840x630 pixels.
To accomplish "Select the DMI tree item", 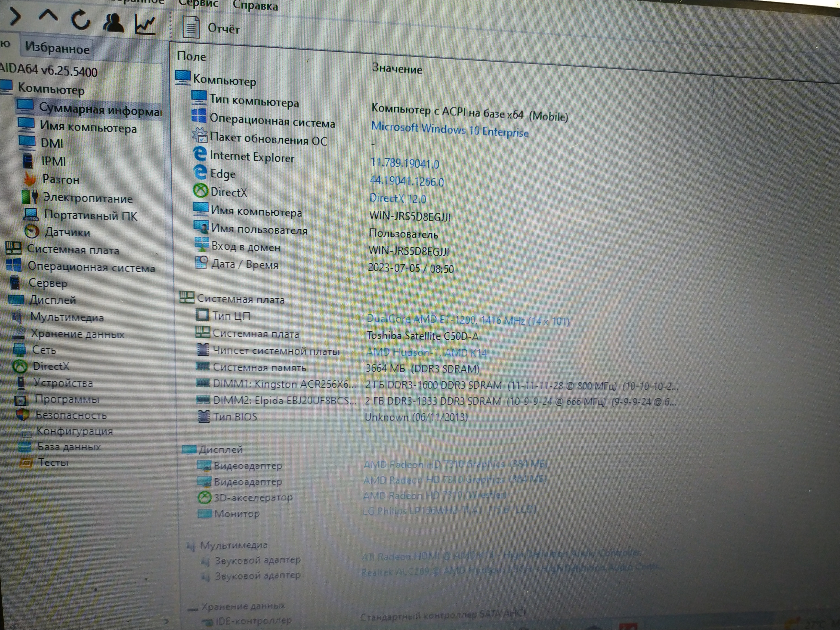I will pos(41,143).
